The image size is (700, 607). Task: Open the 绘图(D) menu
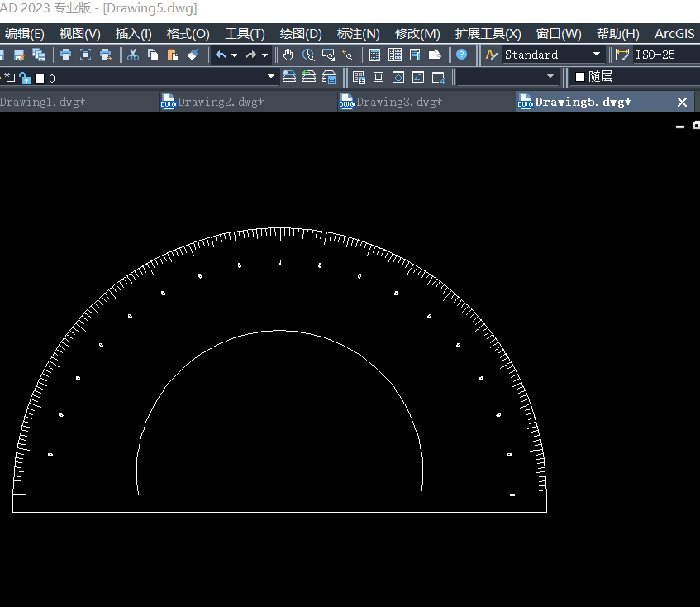301,34
